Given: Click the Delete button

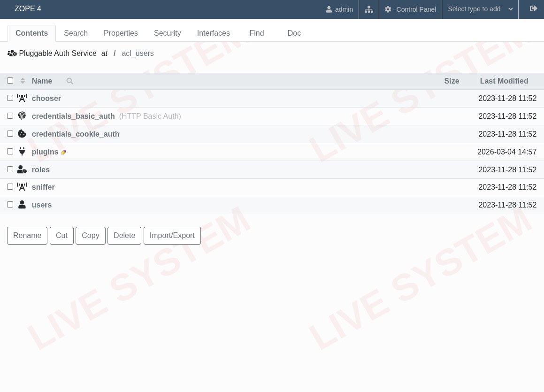Looking at the screenshot, I should 124,236.
